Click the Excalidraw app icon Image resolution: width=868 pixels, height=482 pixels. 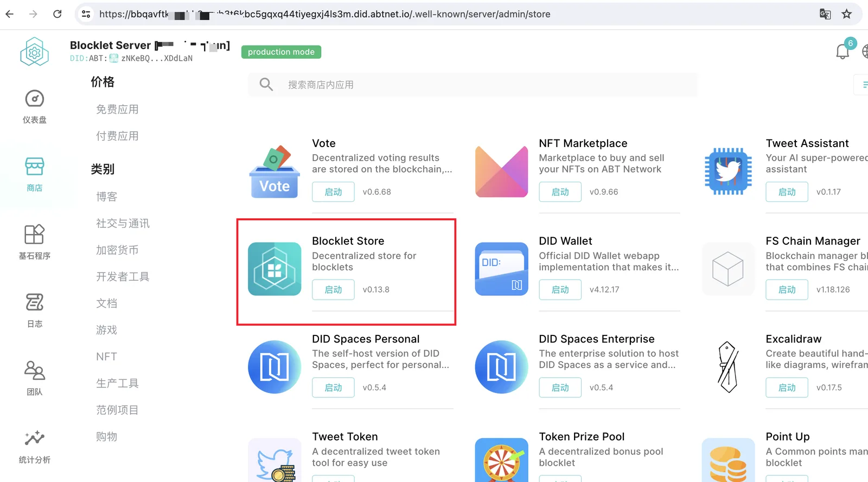coord(728,367)
